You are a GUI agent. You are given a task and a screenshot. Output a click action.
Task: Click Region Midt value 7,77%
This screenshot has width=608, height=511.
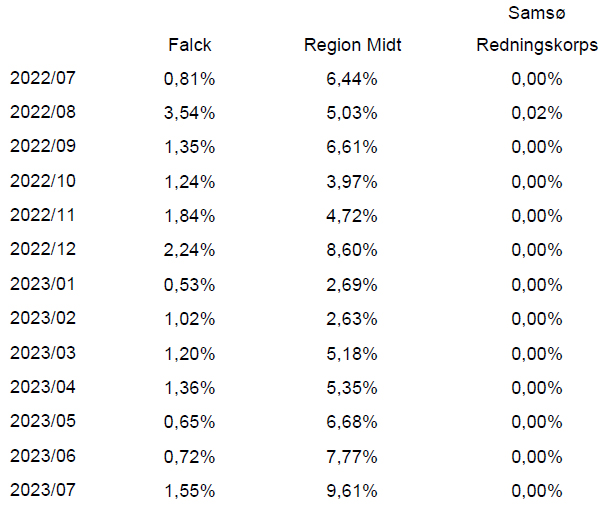[x=352, y=457]
